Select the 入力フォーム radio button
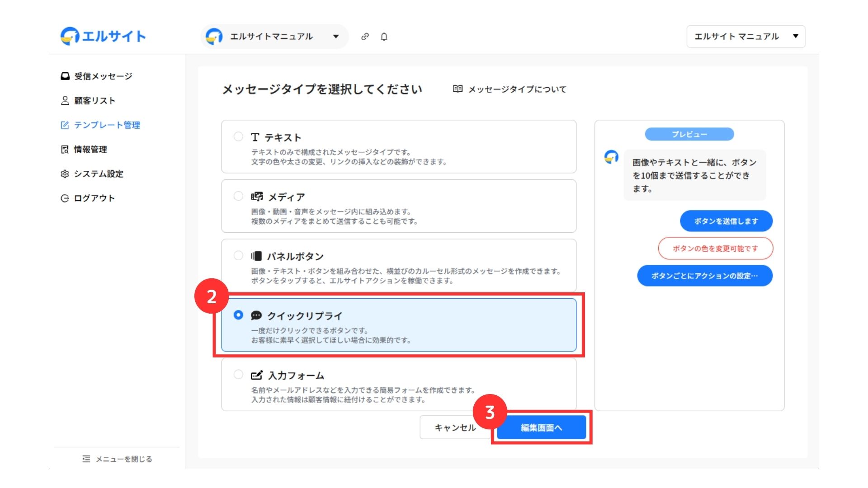 tap(238, 375)
